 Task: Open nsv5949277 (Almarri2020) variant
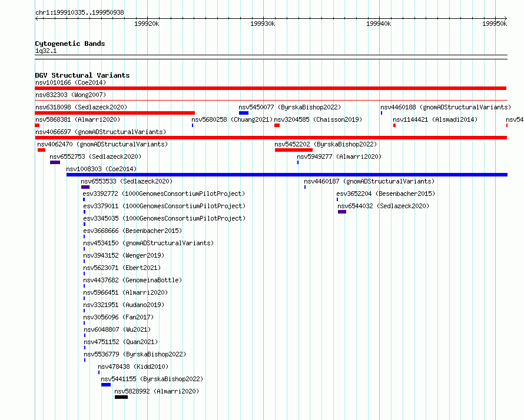(339, 156)
